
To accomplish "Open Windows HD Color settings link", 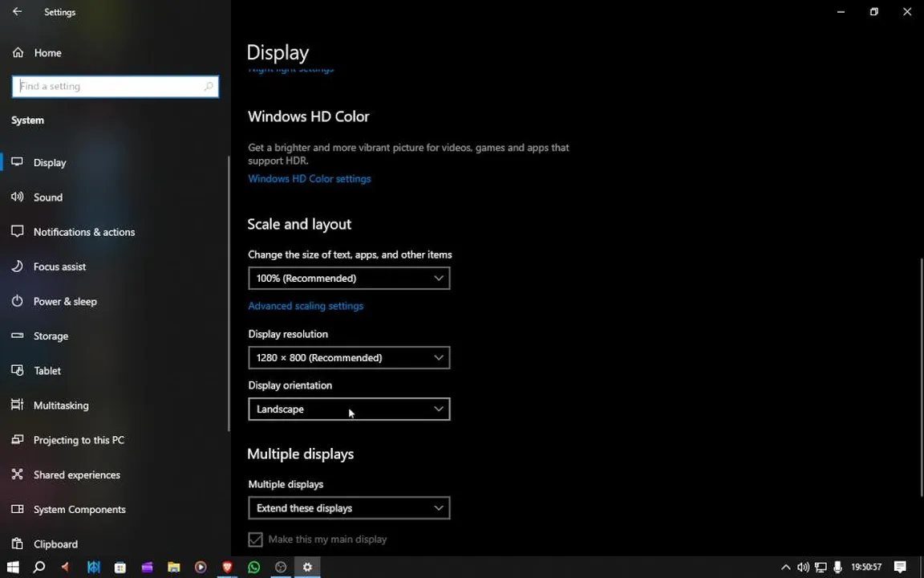I will 310,179.
